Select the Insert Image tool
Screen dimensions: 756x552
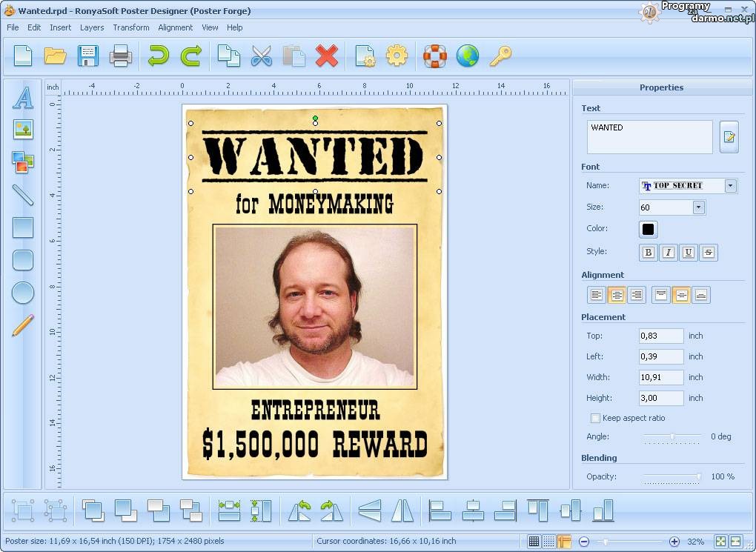click(23, 130)
